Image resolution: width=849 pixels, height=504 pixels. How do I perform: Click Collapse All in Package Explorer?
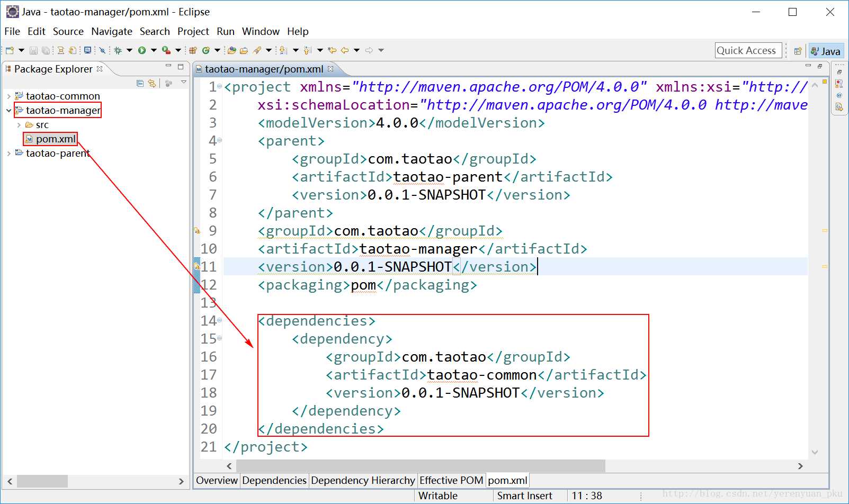click(x=140, y=83)
